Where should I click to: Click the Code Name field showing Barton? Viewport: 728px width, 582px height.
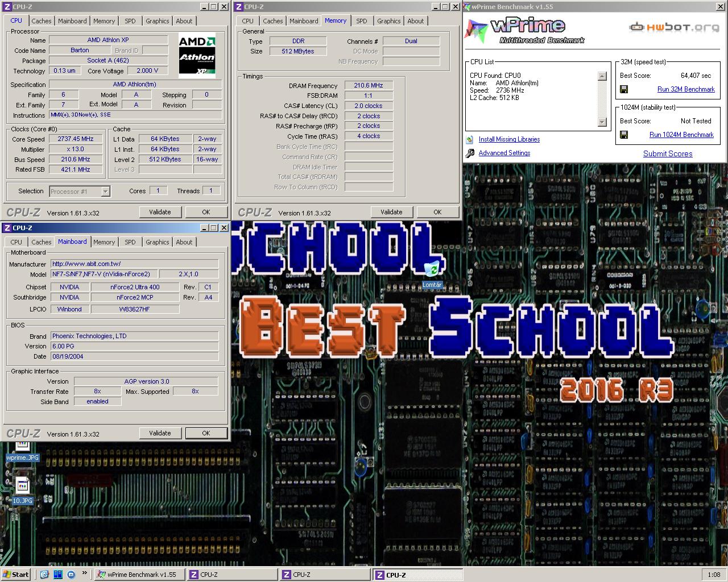pyautogui.click(x=80, y=50)
